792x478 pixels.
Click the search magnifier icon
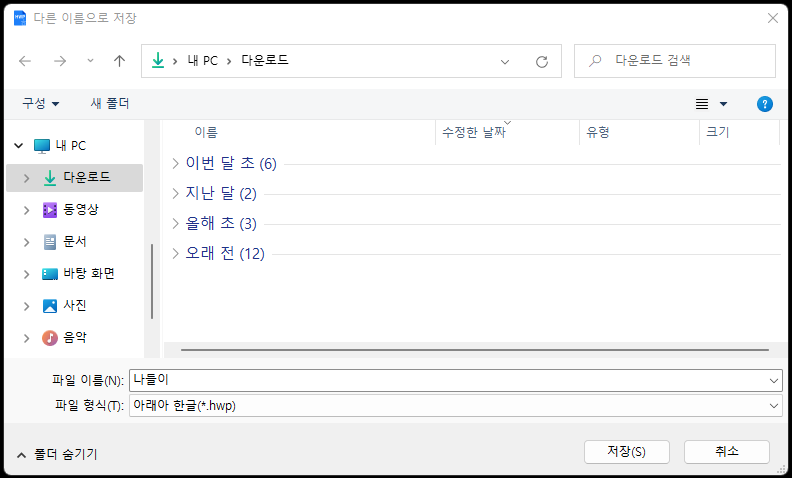click(596, 61)
